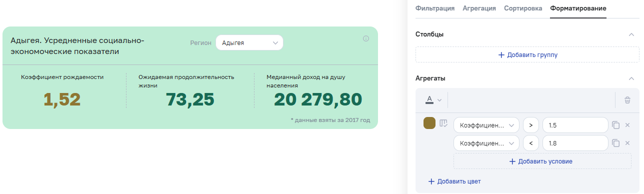Open the brown color swatch

(x=429, y=123)
